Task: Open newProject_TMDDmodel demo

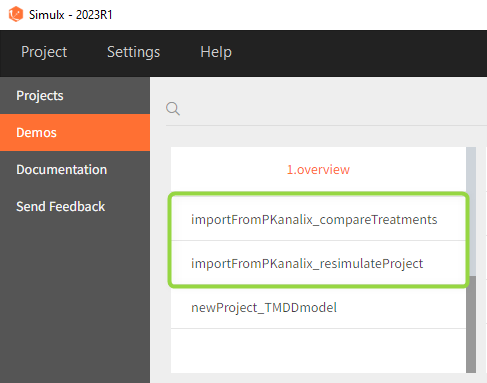Action: (x=318, y=307)
